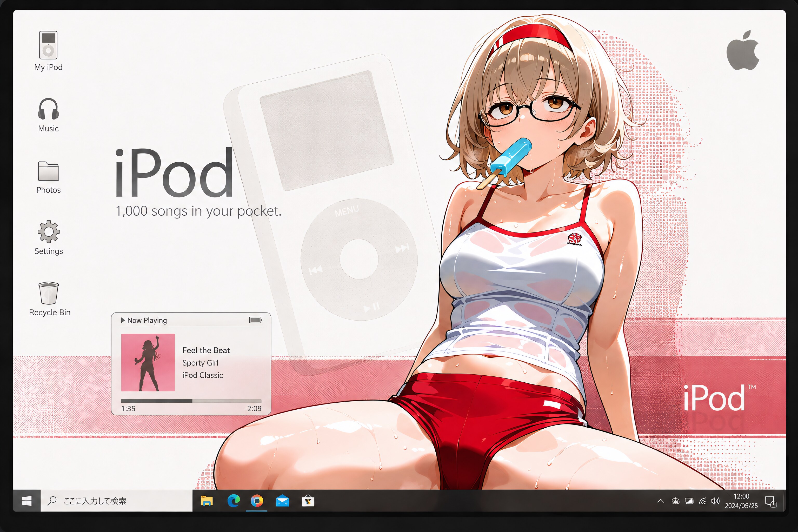
Task: Click the play triangle beside Now Playing
Action: click(x=123, y=320)
